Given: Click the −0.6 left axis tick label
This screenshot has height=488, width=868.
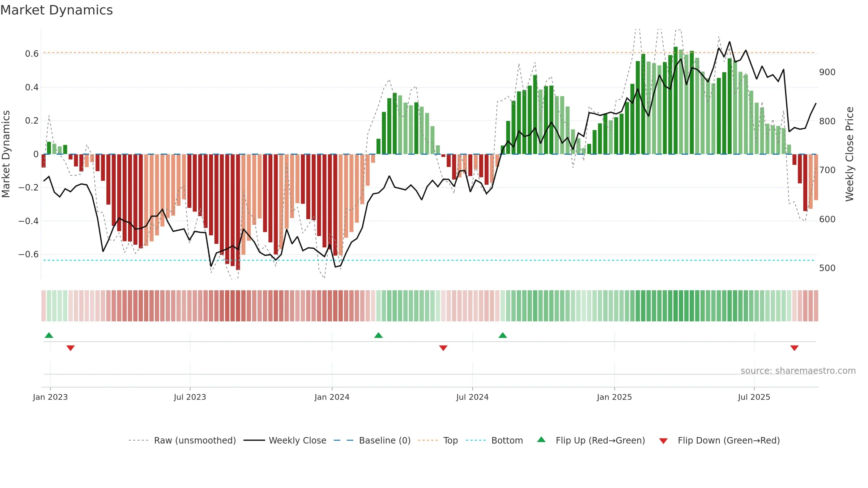Looking at the screenshot, I should (x=29, y=254).
